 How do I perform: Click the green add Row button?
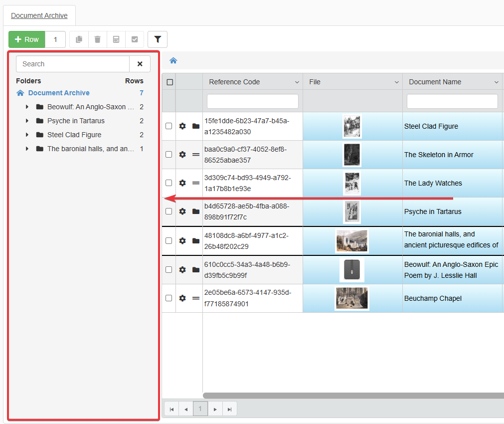click(x=27, y=39)
